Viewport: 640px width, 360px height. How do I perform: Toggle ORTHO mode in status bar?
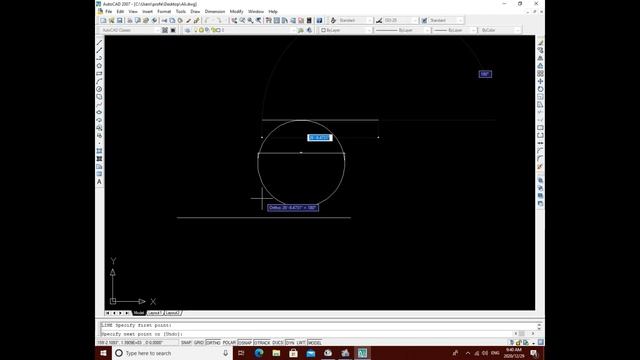point(213,343)
